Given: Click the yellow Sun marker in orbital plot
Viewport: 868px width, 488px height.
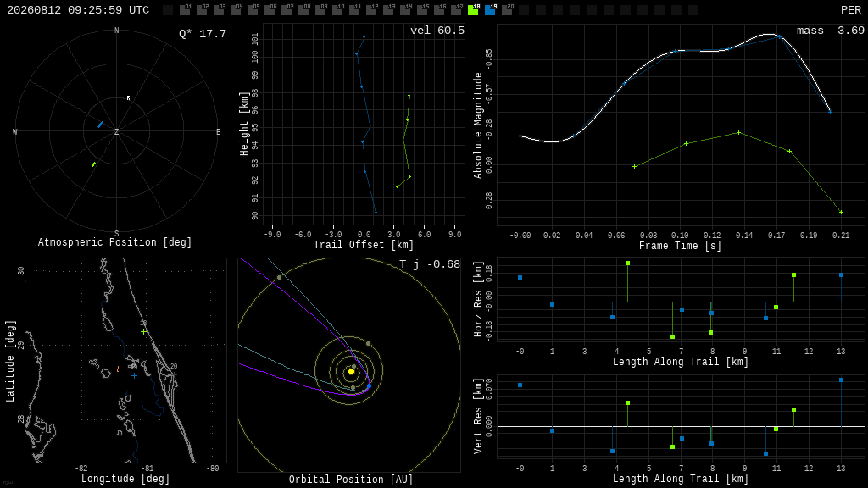Looking at the screenshot, I should coord(351,372).
